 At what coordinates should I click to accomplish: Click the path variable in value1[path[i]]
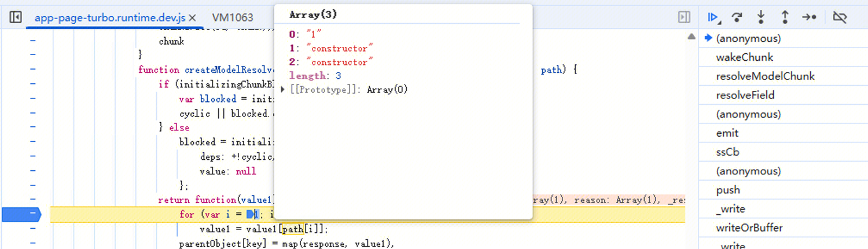coord(292,229)
